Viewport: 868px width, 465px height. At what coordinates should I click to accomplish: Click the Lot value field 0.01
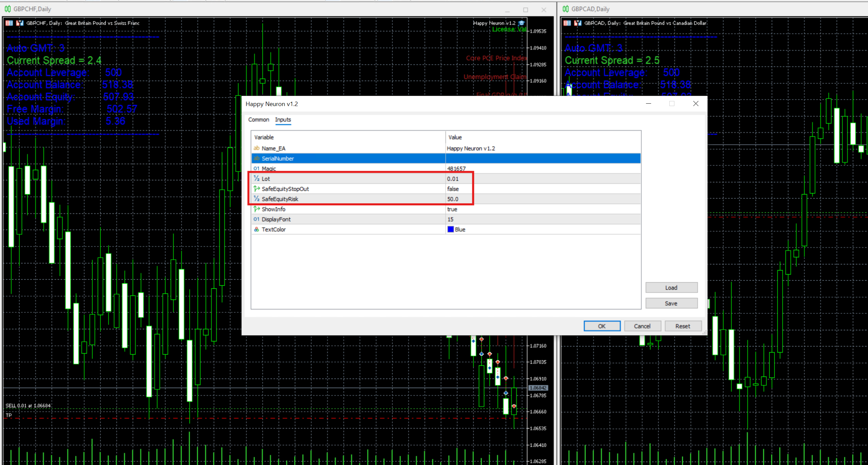[453, 179]
